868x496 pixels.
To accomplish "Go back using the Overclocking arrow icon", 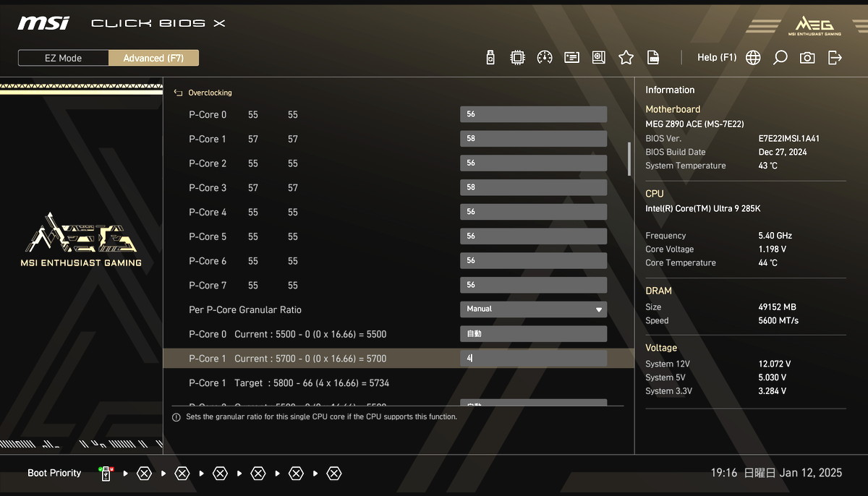I will pyautogui.click(x=178, y=93).
